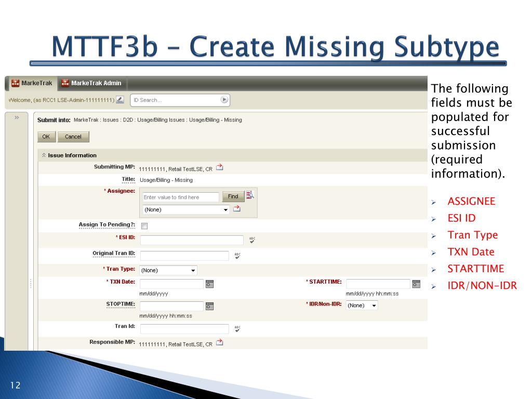Click the Original Tran ID field
The height and width of the screenshot is (399, 532).
click(184, 256)
